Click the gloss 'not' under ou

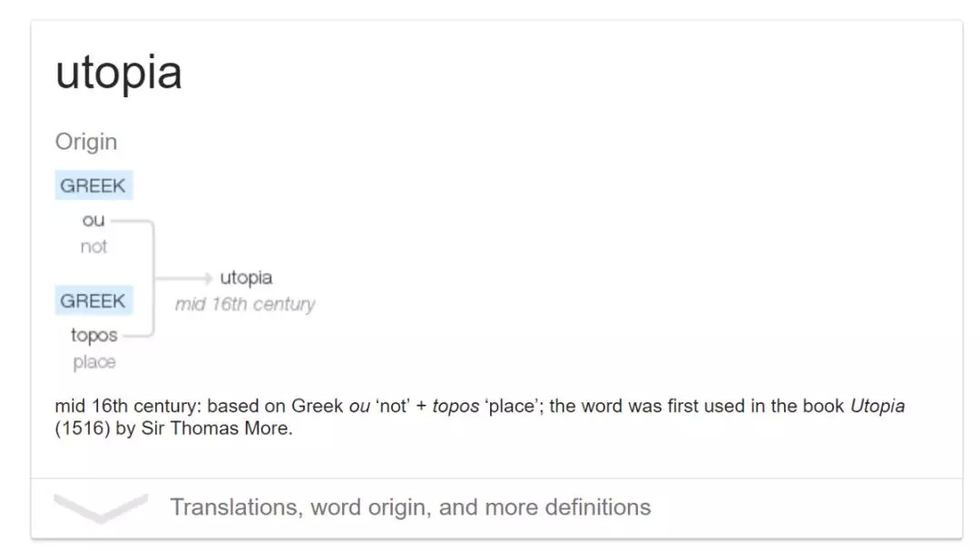point(93,246)
